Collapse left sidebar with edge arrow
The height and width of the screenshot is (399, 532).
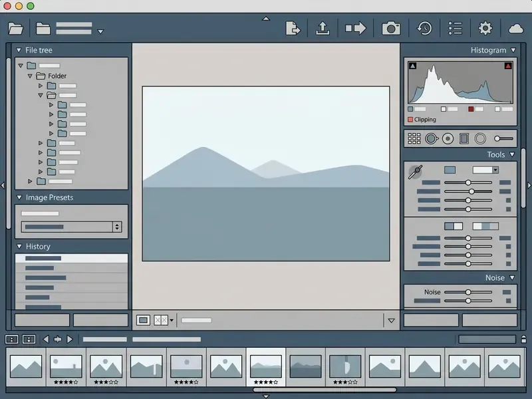3,186
